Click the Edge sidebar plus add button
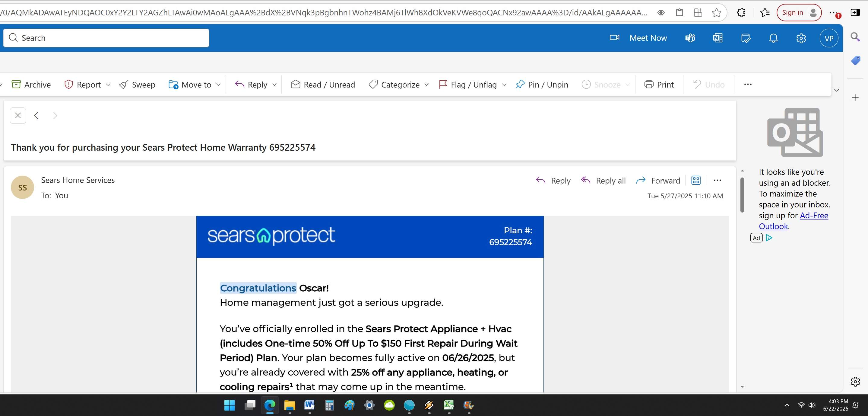 [855, 98]
